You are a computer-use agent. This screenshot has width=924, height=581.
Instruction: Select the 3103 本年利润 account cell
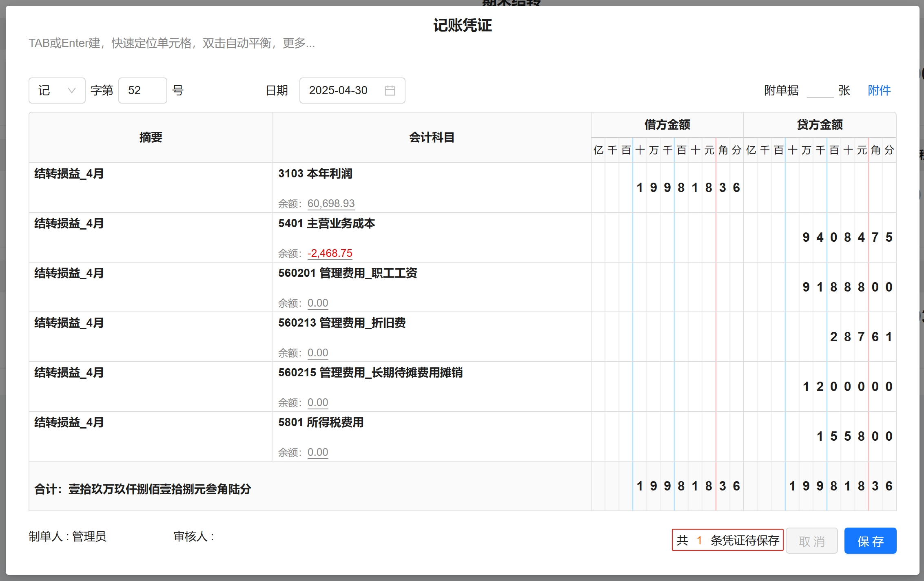click(315, 174)
